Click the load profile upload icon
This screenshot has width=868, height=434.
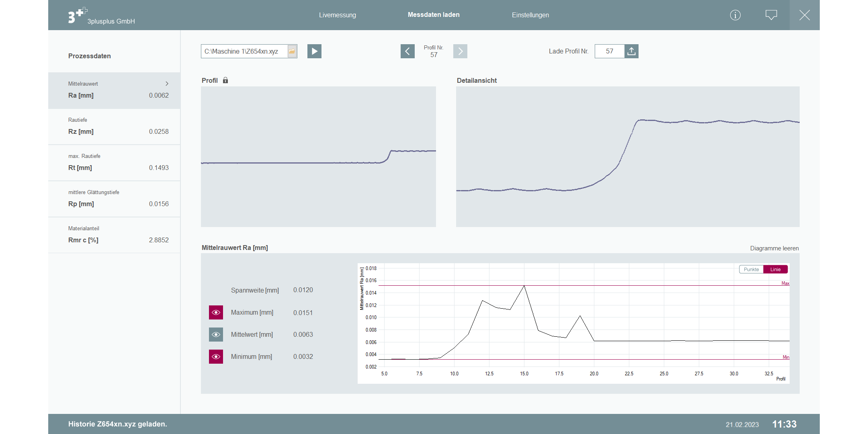tap(631, 51)
